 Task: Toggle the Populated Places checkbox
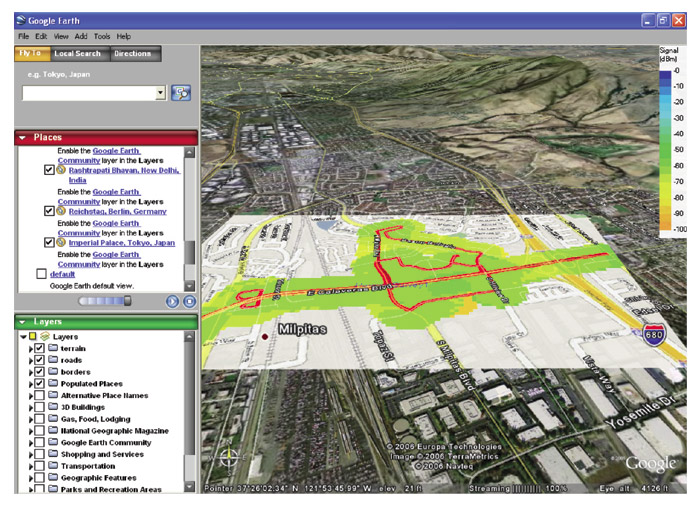(x=39, y=384)
